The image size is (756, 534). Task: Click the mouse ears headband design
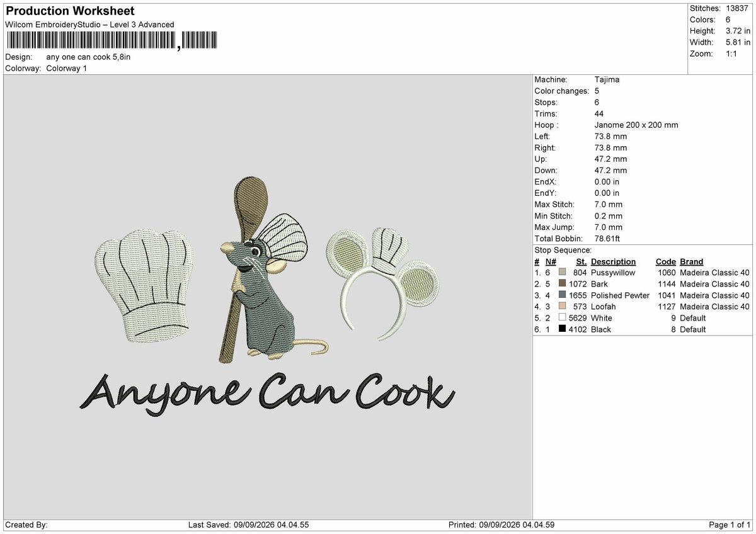(382, 283)
